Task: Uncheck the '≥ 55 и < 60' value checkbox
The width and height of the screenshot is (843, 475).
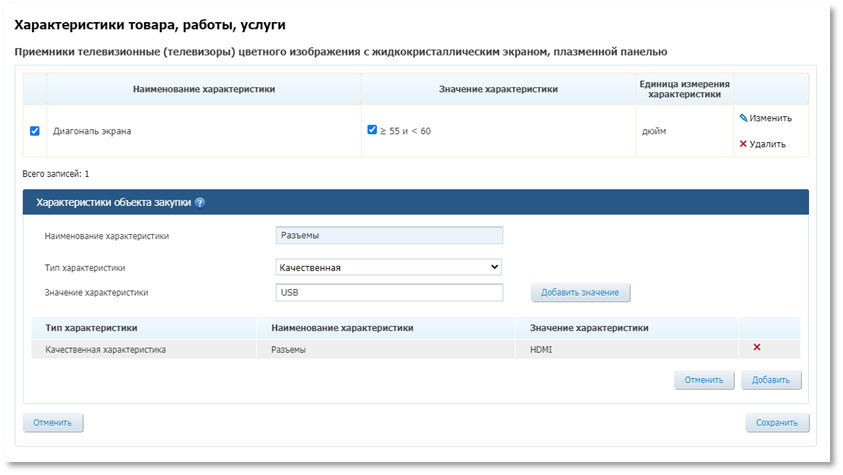Action: [x=372, y=130]
